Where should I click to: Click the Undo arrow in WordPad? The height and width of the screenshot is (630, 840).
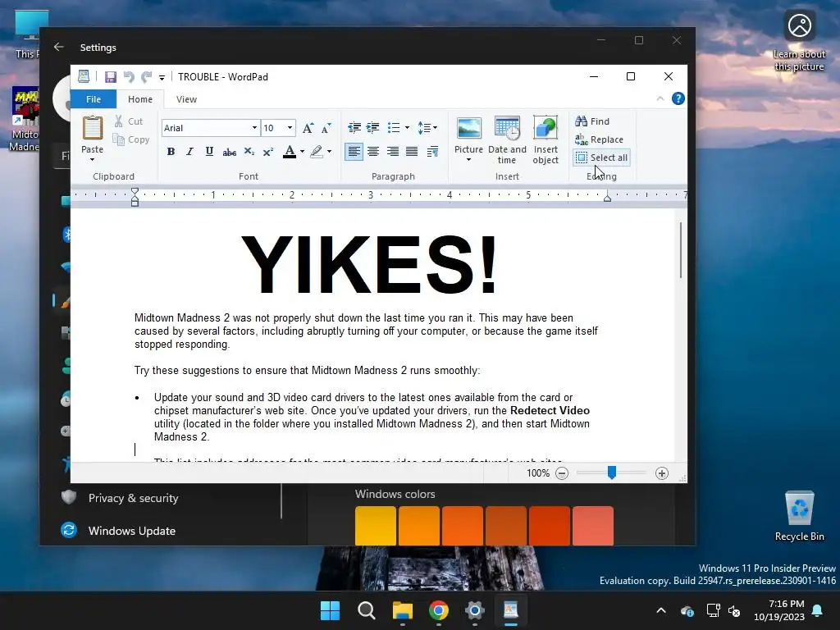[x=129, y=76]
